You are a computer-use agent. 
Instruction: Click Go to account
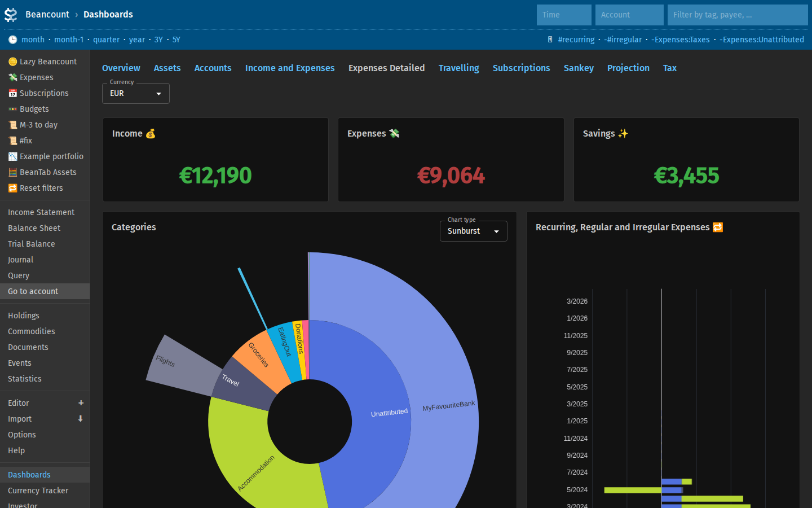pyautogui.click(x=45, y=291)
